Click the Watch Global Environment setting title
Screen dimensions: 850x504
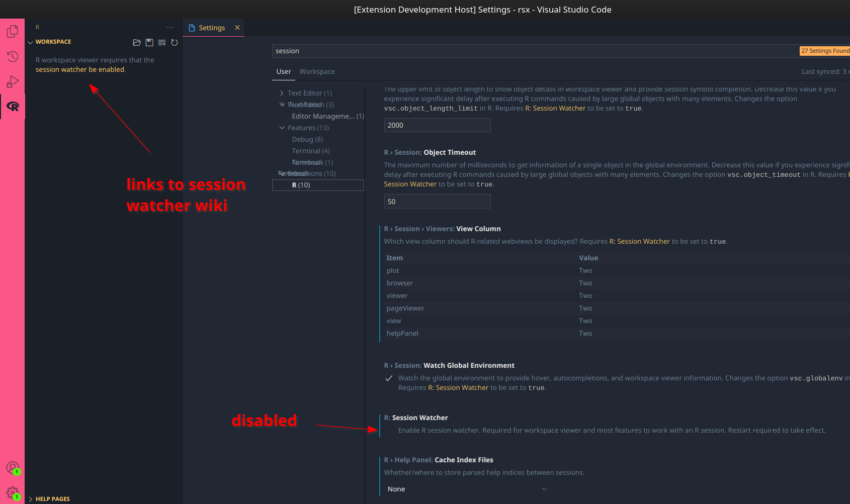coord(449,365)
